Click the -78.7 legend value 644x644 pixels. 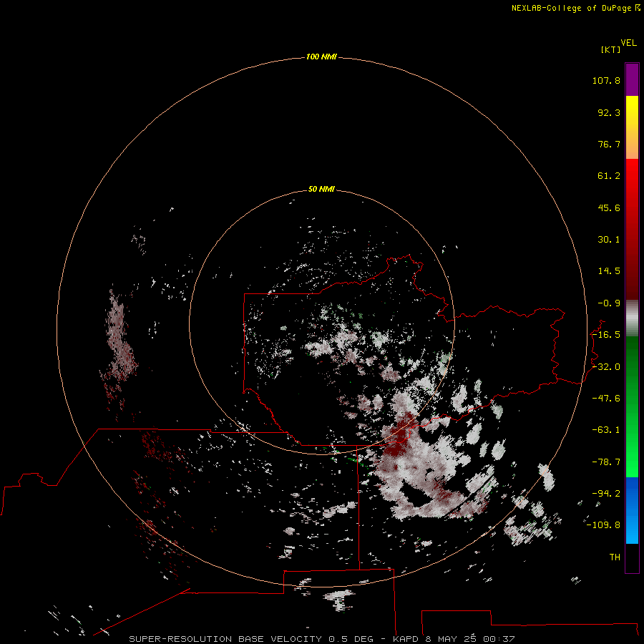click(606, 462)
